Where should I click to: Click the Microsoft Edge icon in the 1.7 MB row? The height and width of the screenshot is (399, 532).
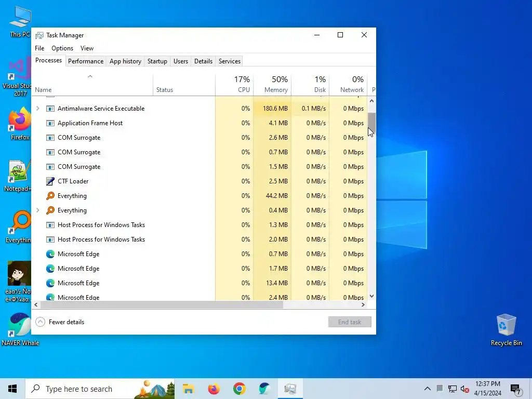pyautogui.click(x=50, y=269)
